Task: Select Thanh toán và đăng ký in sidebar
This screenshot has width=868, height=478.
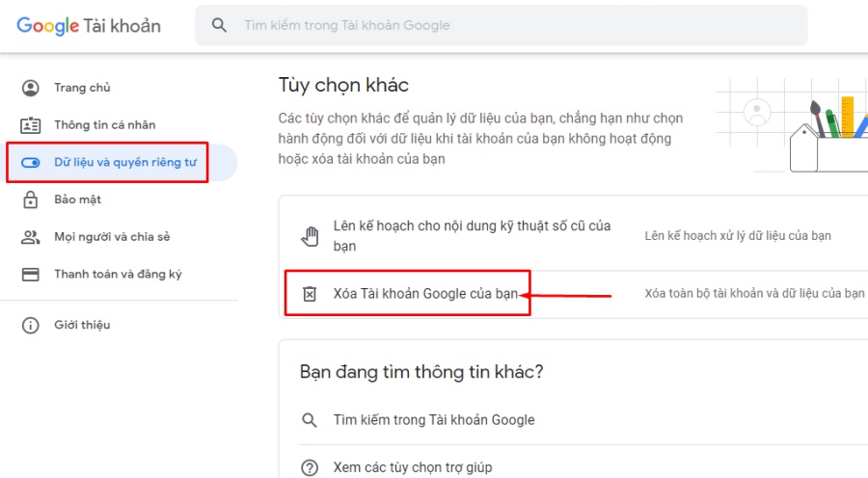Action: point(118,275)
